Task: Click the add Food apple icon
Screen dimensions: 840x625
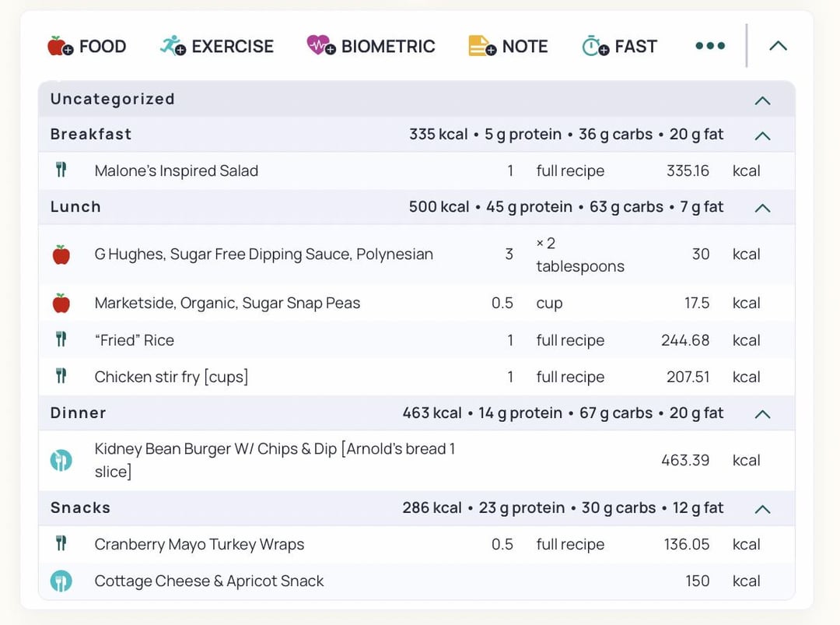Action: click(60, 46)
